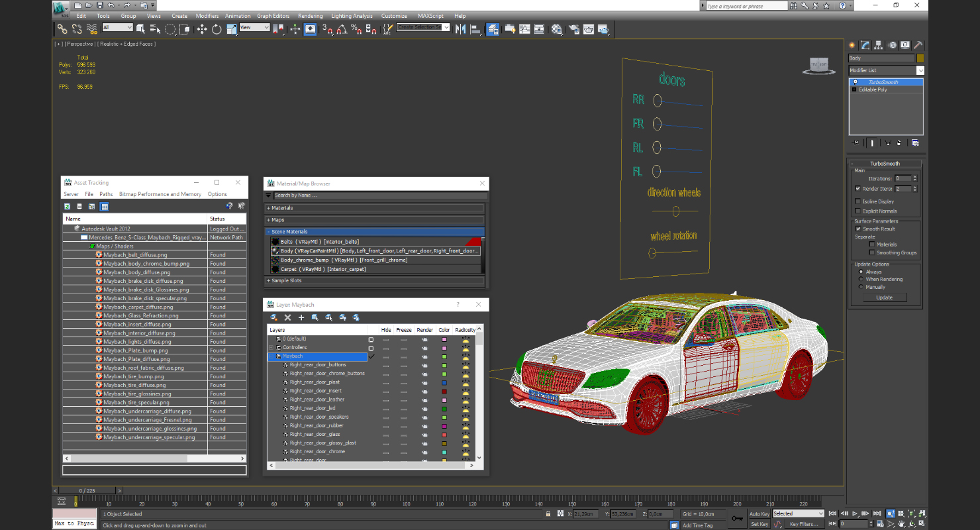Screen dimensions: 980x530
Task: Toggle the large key mode button
Action: (x=738, y=518)
